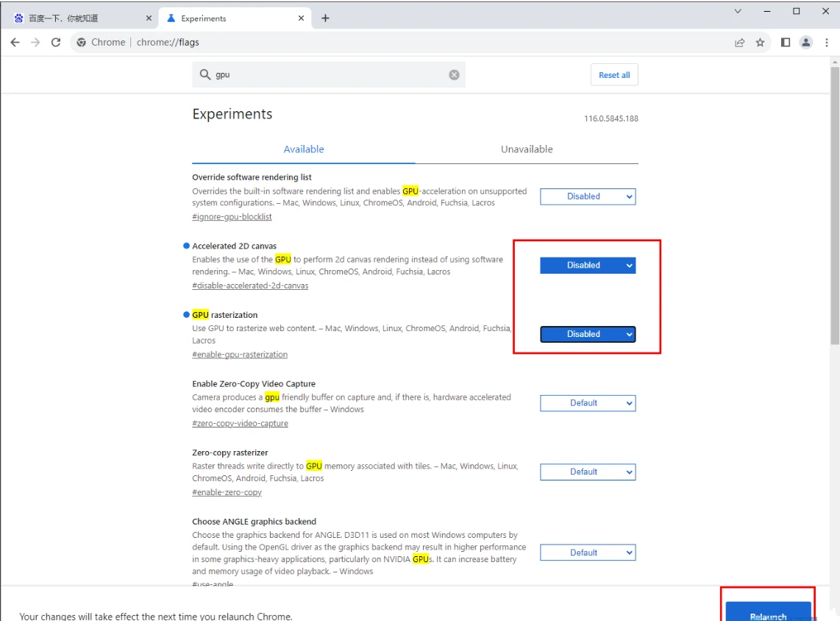Open #ignore-gpu-blocklist link
This screenshot has height=621, width=840.
(x=232, y=216)
